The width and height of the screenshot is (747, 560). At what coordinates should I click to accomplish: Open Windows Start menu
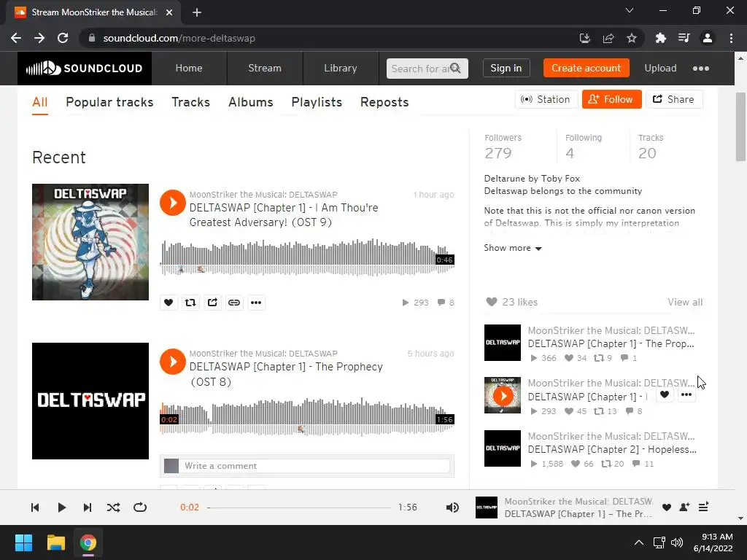tap(23, 542)
